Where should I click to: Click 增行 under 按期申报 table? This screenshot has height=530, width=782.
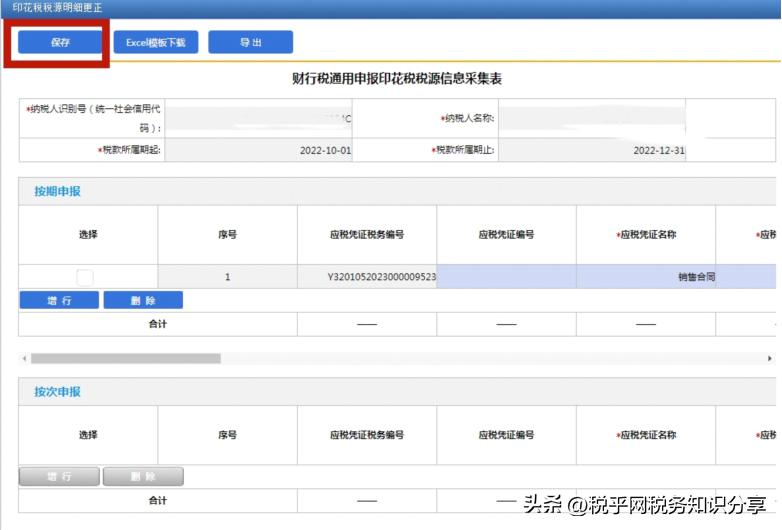click(59, 300)
